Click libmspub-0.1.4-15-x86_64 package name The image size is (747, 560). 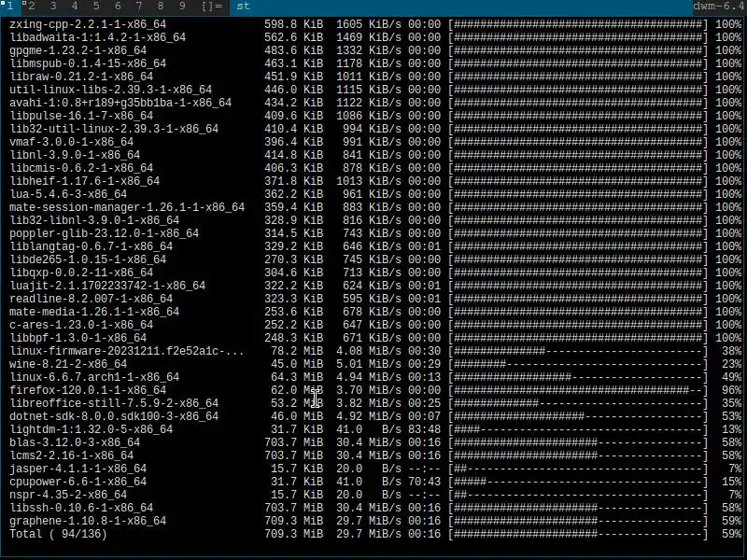88,63
